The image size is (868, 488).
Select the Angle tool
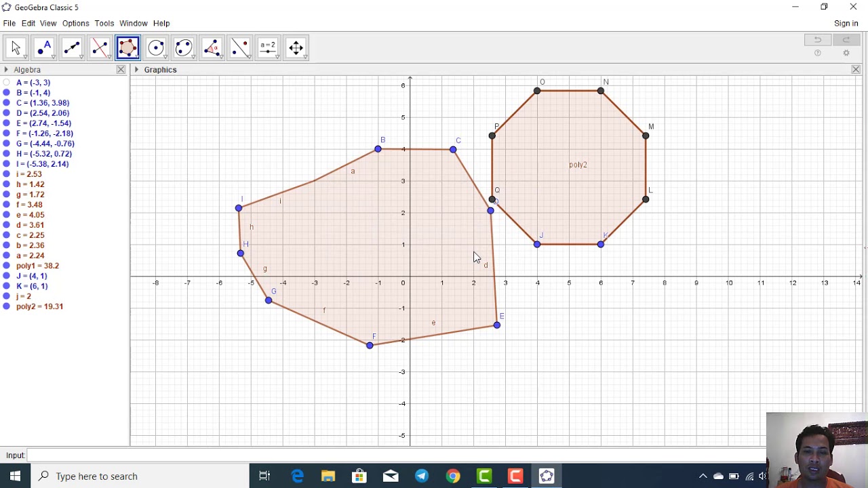pyautogui.click(x=212, y=47)
